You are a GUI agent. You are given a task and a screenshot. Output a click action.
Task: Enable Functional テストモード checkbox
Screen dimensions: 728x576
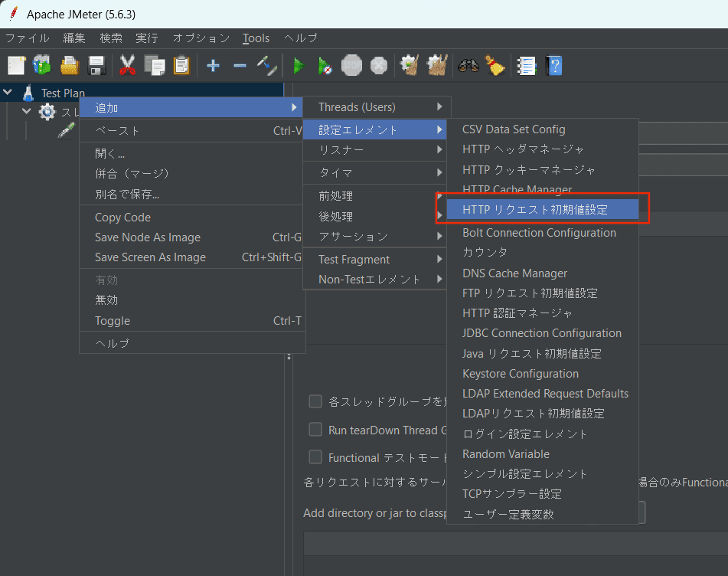pyautogui.click(x=315, y=457)
